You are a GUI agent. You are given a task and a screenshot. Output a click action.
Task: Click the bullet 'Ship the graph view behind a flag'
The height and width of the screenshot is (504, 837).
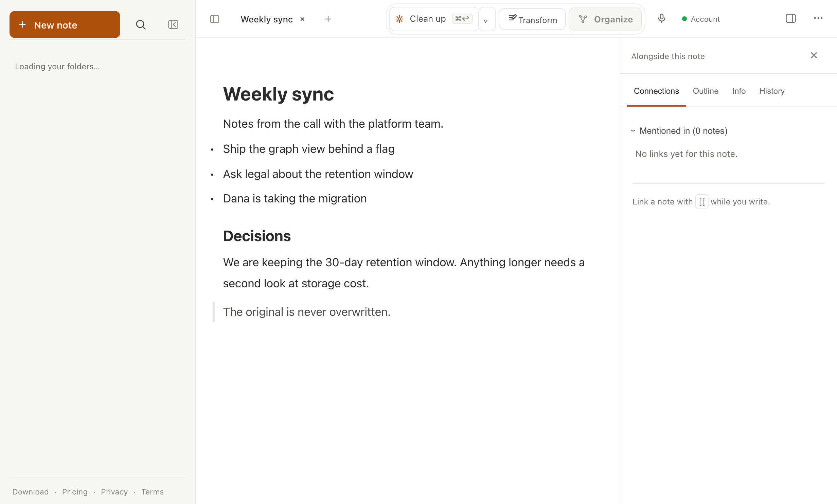point(309,149)
